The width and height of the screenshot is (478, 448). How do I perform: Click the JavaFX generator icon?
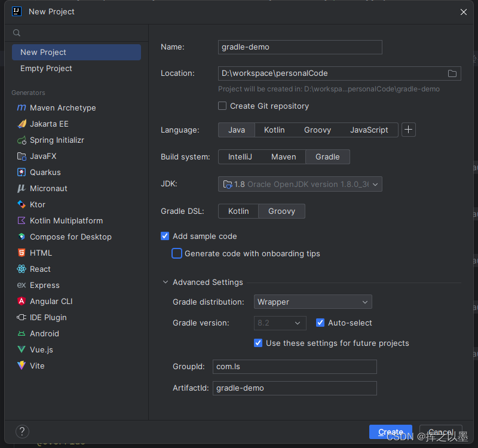(22, 157)
